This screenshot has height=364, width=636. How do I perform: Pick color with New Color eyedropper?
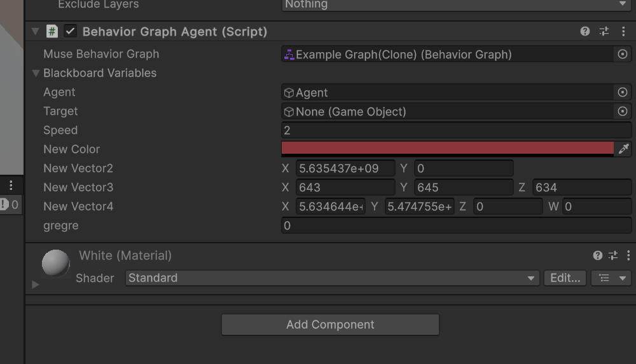pos(624,149)
